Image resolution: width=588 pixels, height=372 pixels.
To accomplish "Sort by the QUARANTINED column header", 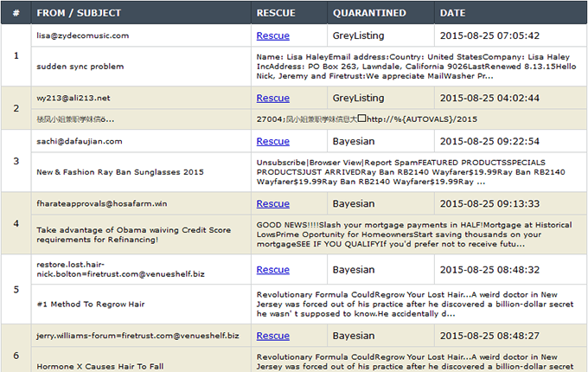I will pyautogui.click(x=369, y=13).
